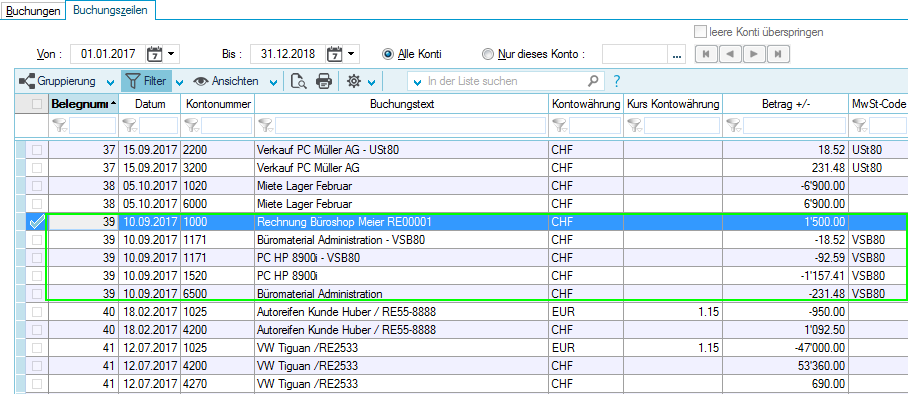908x394 pixels.
Task: Click filter funnel icon under Buchungstext column
Action: pos(266,126)
